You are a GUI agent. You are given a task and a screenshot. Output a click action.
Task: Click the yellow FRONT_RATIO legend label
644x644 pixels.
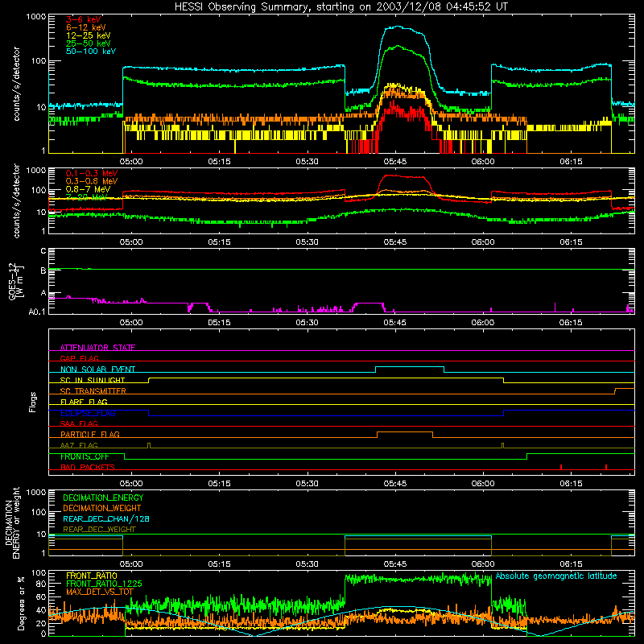tap(92, 576)
